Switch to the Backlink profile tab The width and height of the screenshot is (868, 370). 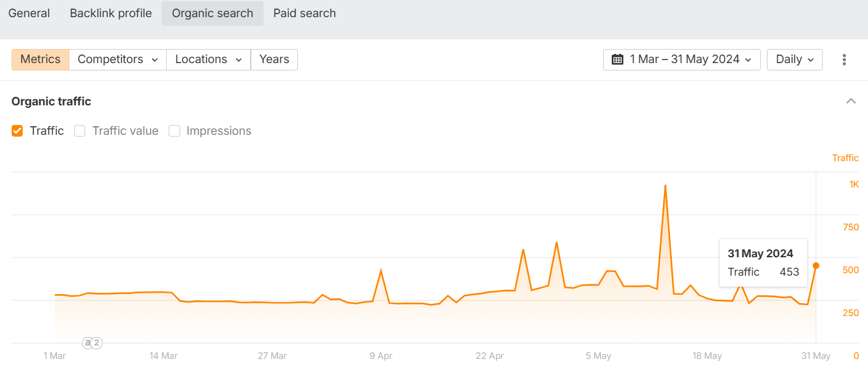[110, 13]
